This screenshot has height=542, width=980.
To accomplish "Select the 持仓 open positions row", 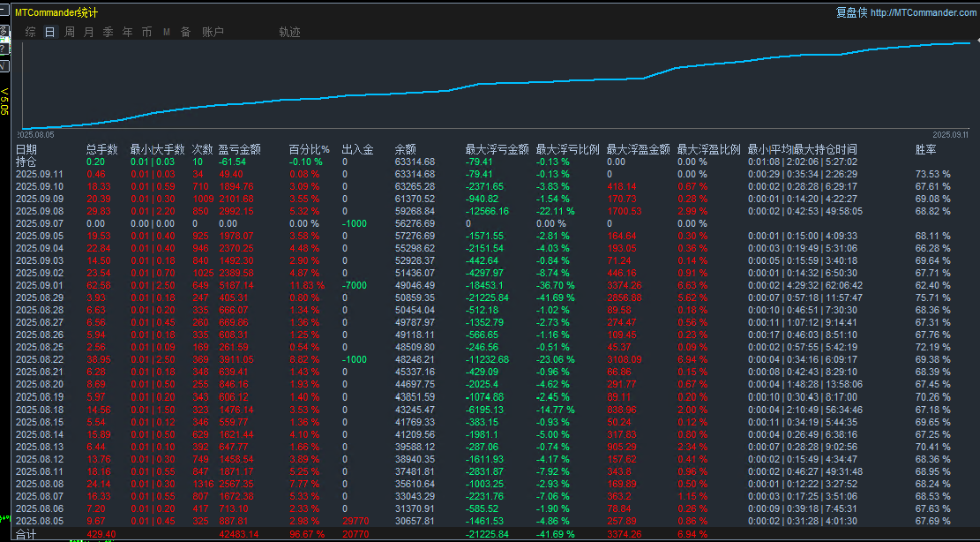I will click(26, 162).
